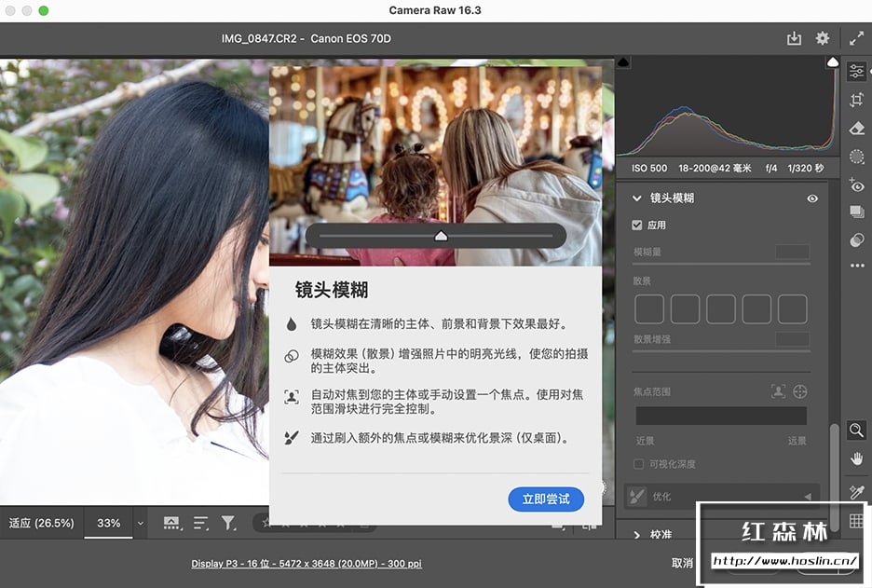872x588 pixels.
Task: Select the Hand pan tool
Action: [856, 458]
